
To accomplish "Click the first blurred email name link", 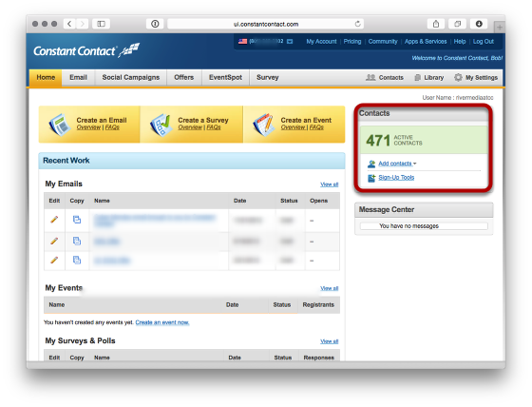I will (154, 220).
